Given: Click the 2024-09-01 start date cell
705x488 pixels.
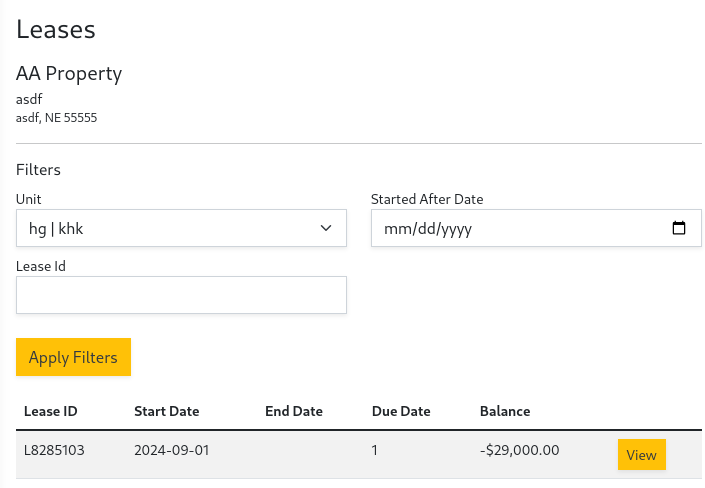Looking at the screenshot, I should tap(171, 451).
